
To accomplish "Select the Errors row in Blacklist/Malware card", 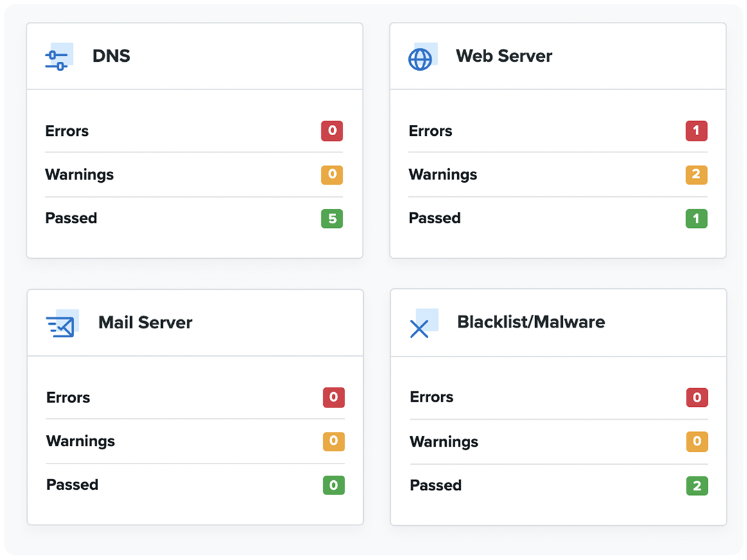I will pos(559,397).
